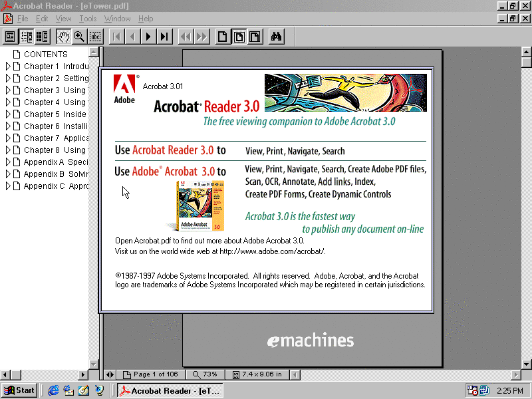Set Actual Size page display
The width and height of the screenshot is (532, 399).
point(223,37)
